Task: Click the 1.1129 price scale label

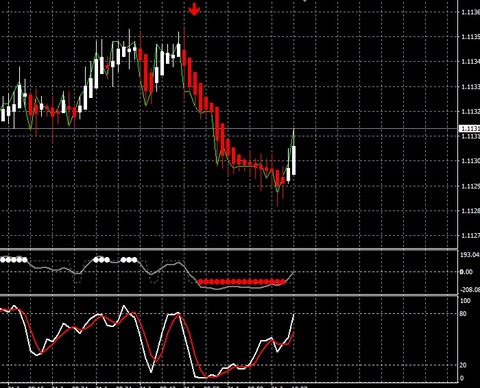Action: click(470, 186)
